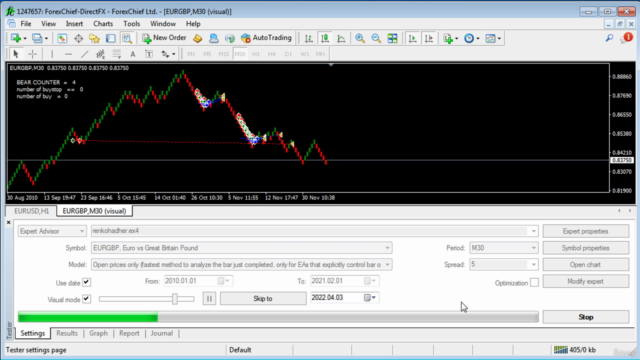Select the D1 timeframe button
Image resolution: width=640 pixels, height=360 pixels.
coord(288,54)
